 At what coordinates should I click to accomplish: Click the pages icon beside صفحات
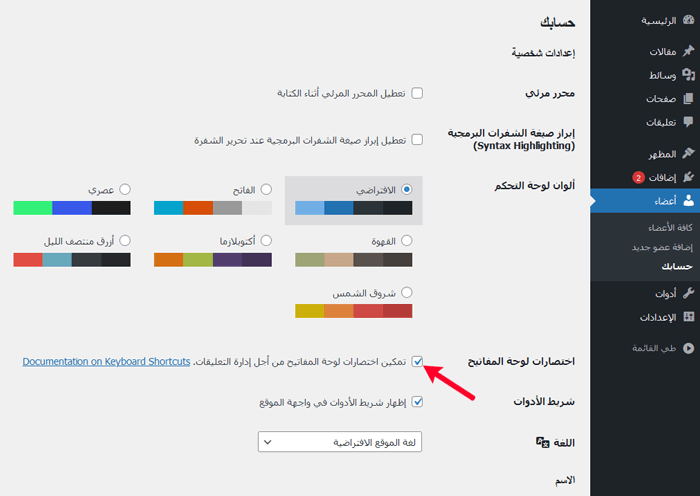689,98
